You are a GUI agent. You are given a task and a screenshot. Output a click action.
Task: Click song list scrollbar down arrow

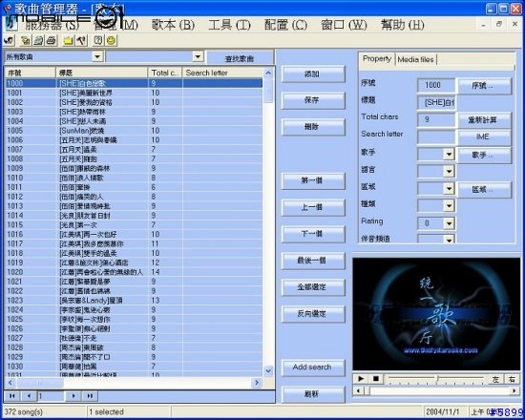click(x=268, y=370)
